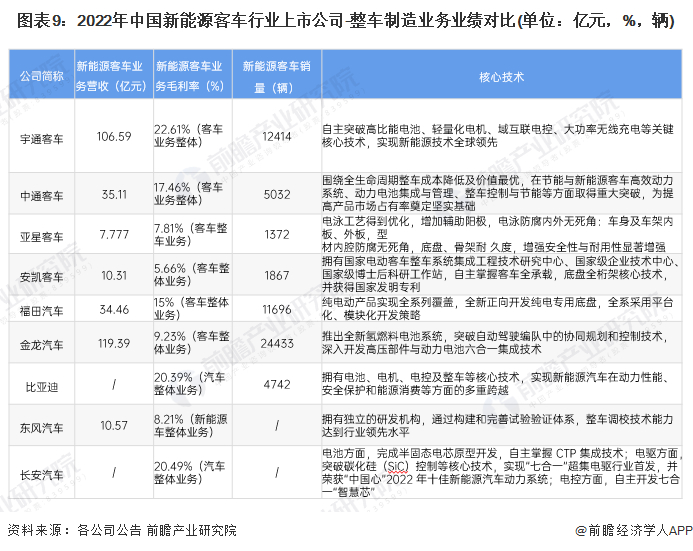This screenshot has height=551, width=693.
Task: Select revenue value 10.57
Action: point(114,426)
